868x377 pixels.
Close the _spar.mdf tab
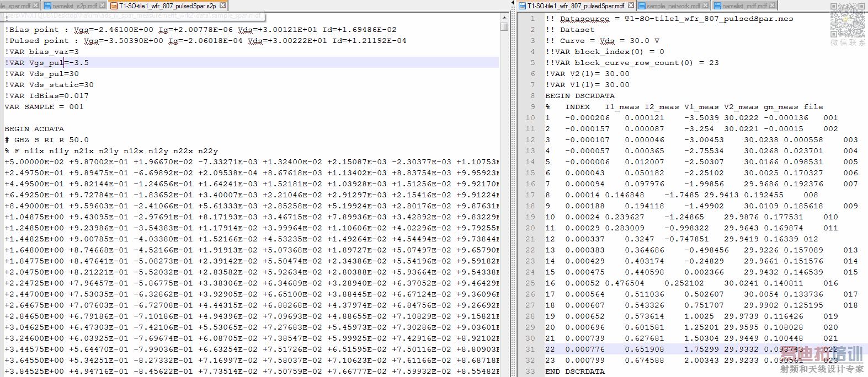tap(36, 6)
